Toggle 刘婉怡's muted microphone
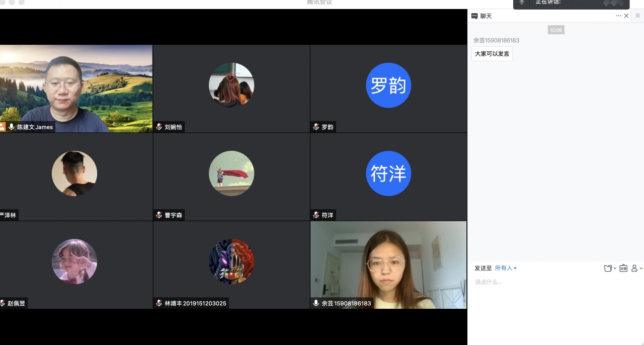Screen dimensions: 644x345 [157, 127]
